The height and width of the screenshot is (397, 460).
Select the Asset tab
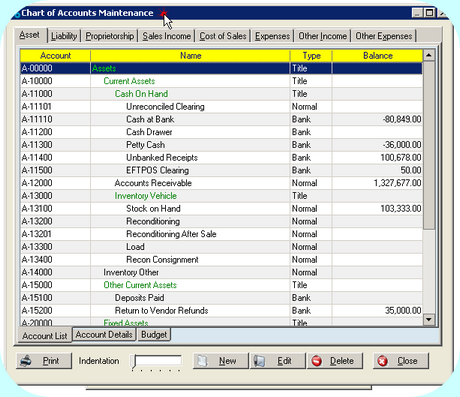pyautogui.click(x=29, y=35)
